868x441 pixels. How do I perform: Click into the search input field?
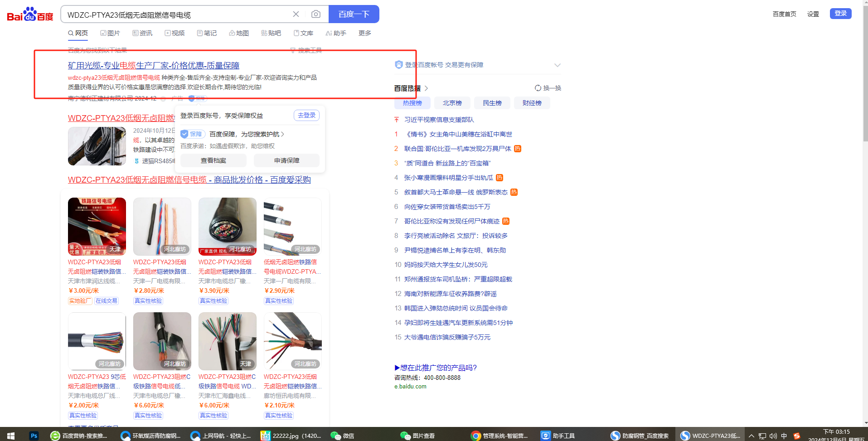tap(177, 15)
